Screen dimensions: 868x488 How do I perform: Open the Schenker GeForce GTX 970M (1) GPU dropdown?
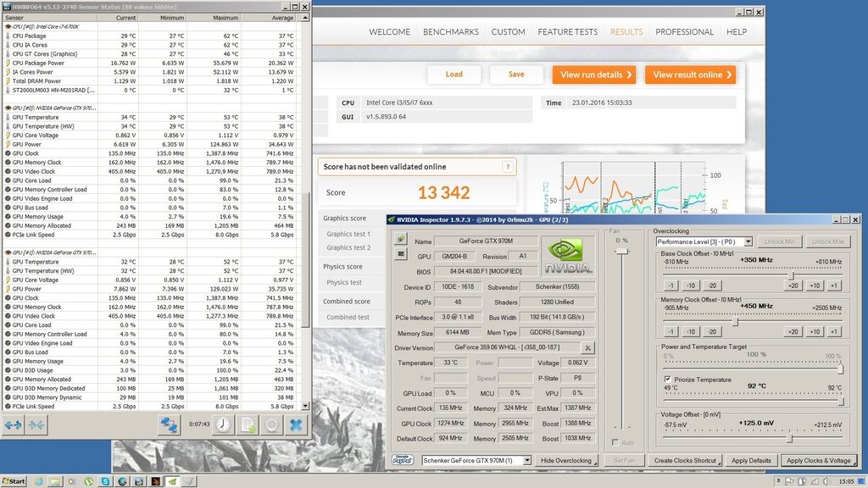(x=527, y=460)
